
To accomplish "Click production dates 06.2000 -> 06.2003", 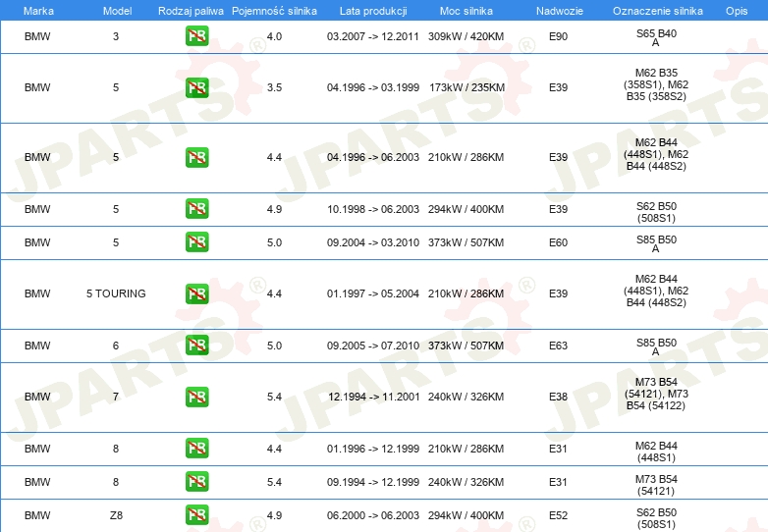I will [373, 515].
